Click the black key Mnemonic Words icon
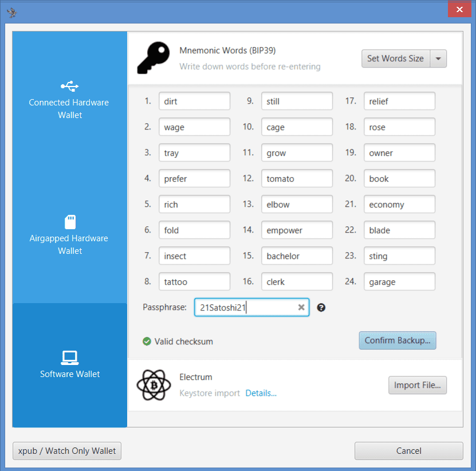Image resolution: width=476 pixels, height=471 pixels. tap(154, 58)
